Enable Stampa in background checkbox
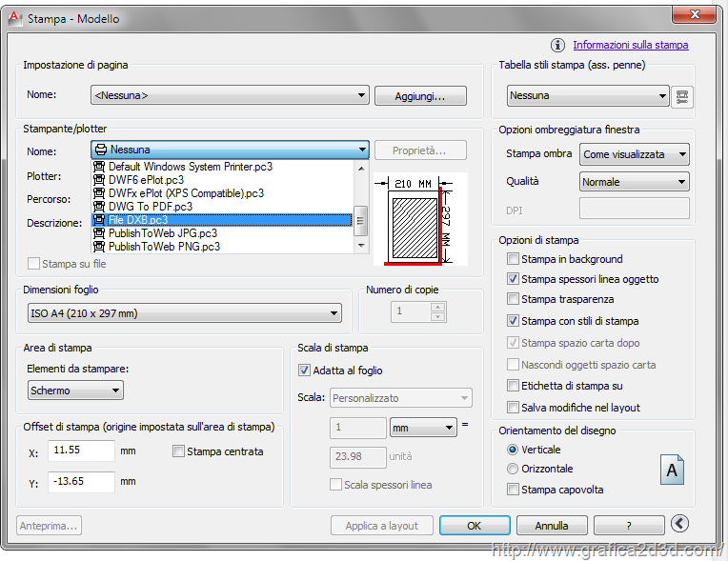 click(514, 259)
